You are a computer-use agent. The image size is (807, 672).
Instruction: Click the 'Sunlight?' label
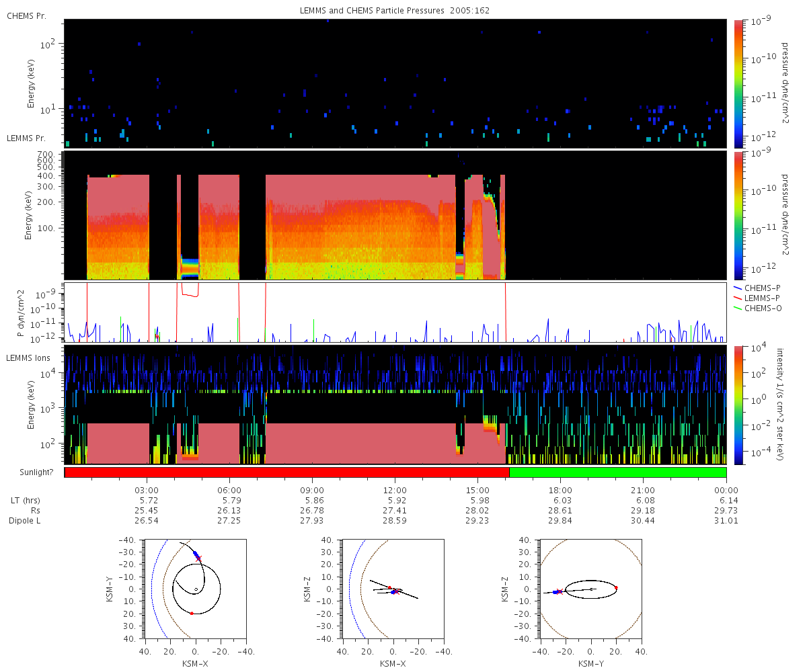click(x=30, y=472)
